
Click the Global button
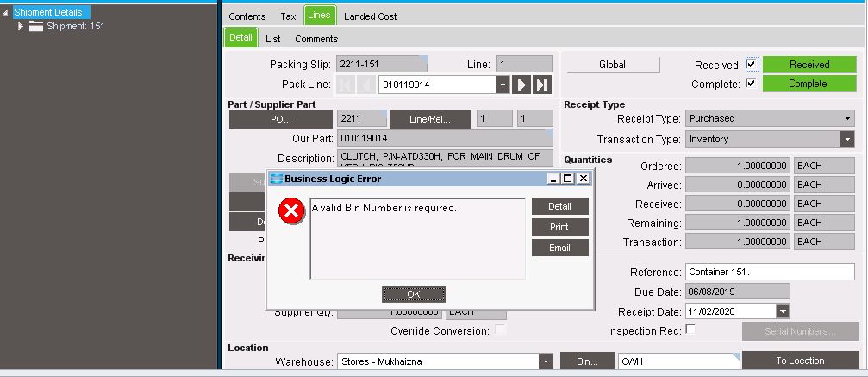[x=613, y=65]
